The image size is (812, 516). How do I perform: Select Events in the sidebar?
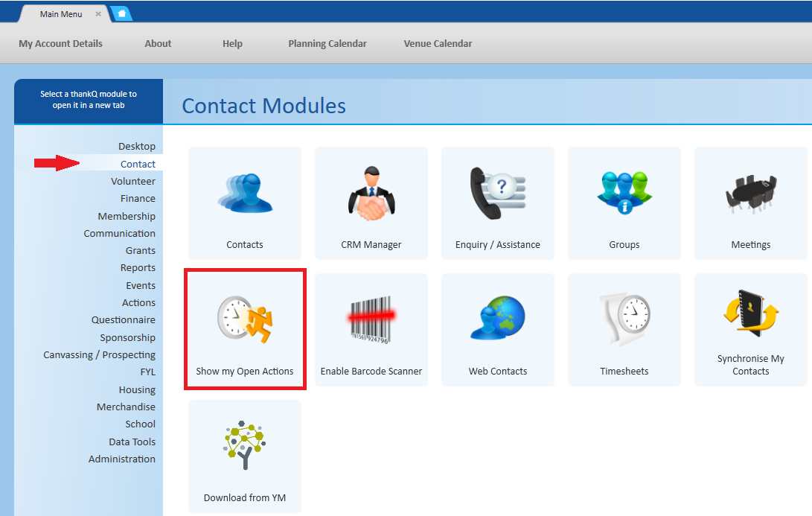[x=141, y=285]
